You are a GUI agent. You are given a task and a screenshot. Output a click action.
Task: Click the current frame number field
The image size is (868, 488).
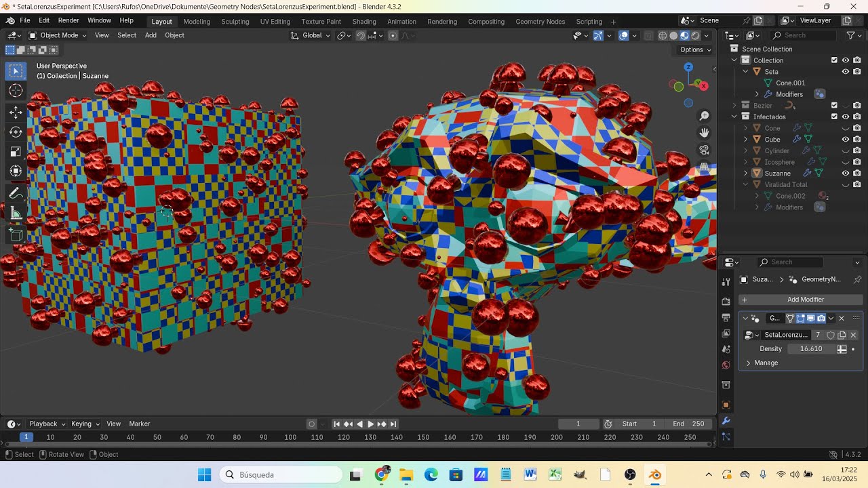pyautogui.click(x=578, y=424)
